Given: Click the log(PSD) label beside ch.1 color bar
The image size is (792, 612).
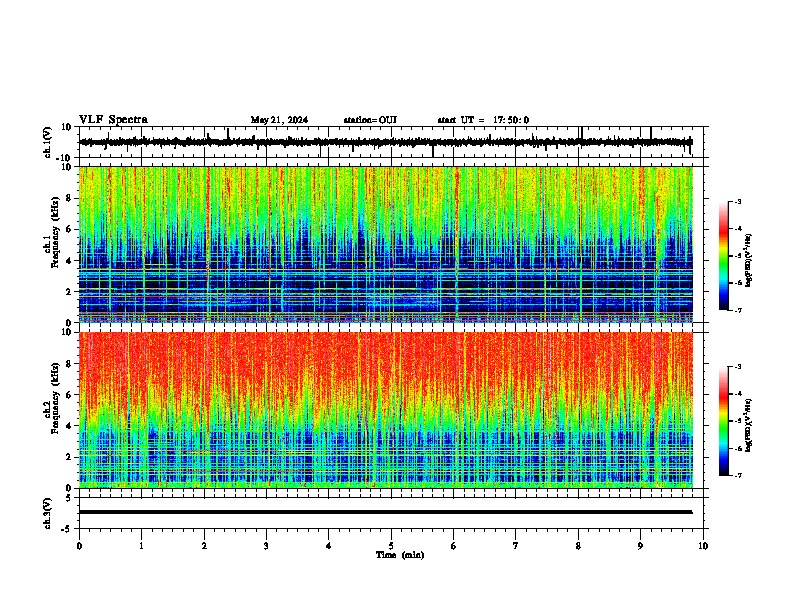Looking at the screenshot, I should tap(749, 260).
